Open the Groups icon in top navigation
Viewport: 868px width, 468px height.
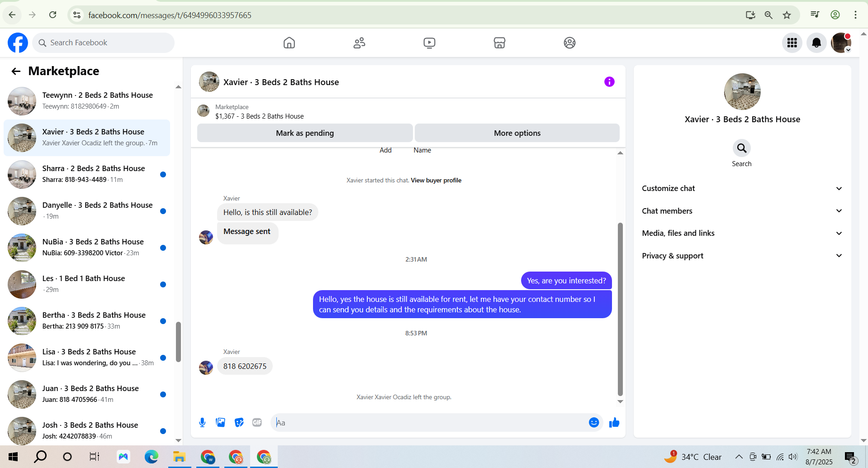569,43
